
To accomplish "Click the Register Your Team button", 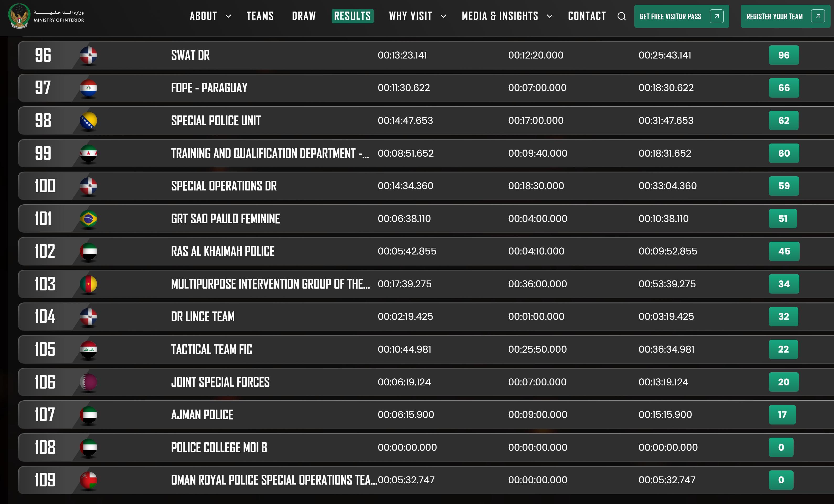I will click(774, 16).
